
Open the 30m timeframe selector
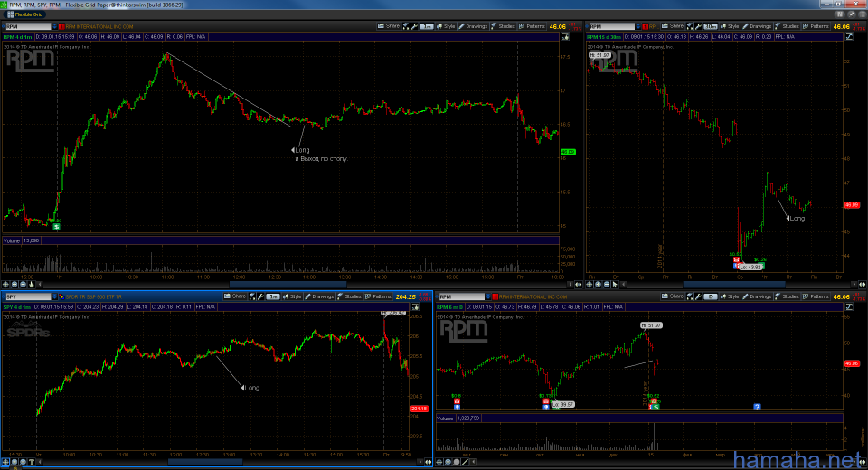711,26
